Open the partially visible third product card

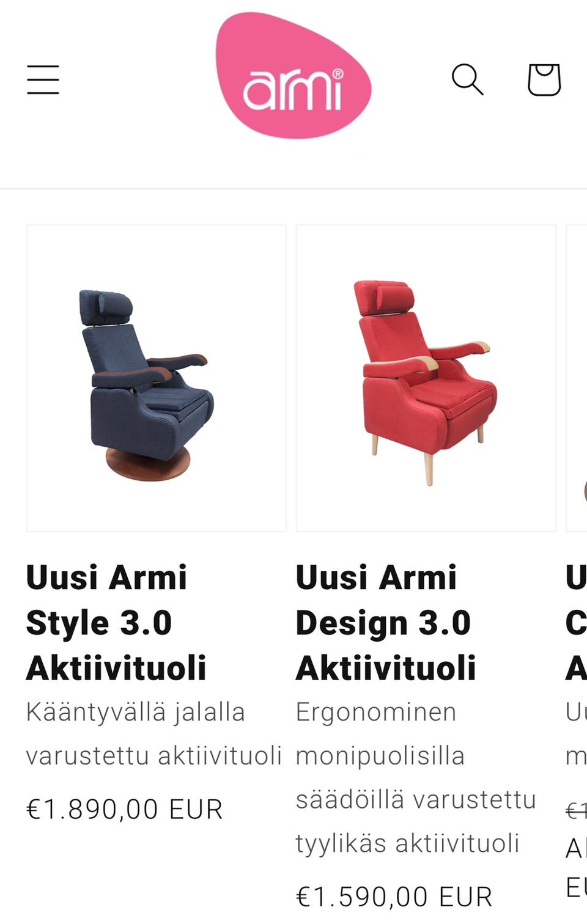coord(577,378)
